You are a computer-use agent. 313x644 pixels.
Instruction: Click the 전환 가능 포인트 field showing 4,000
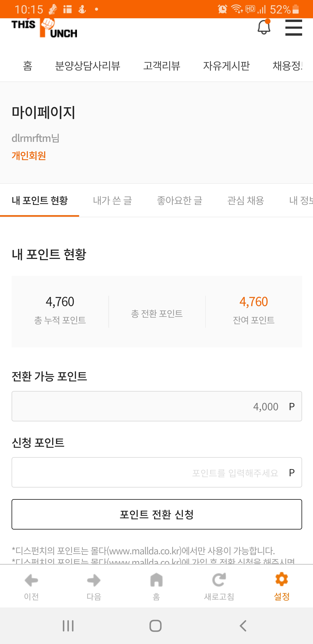157,406
